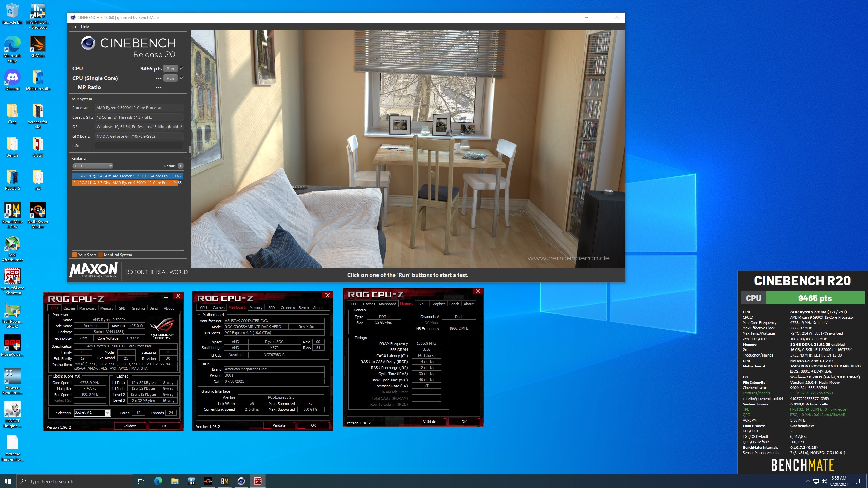This screenshot has width=868, height=488.
Task: Open the r23 folder icon
Action: 38,180
